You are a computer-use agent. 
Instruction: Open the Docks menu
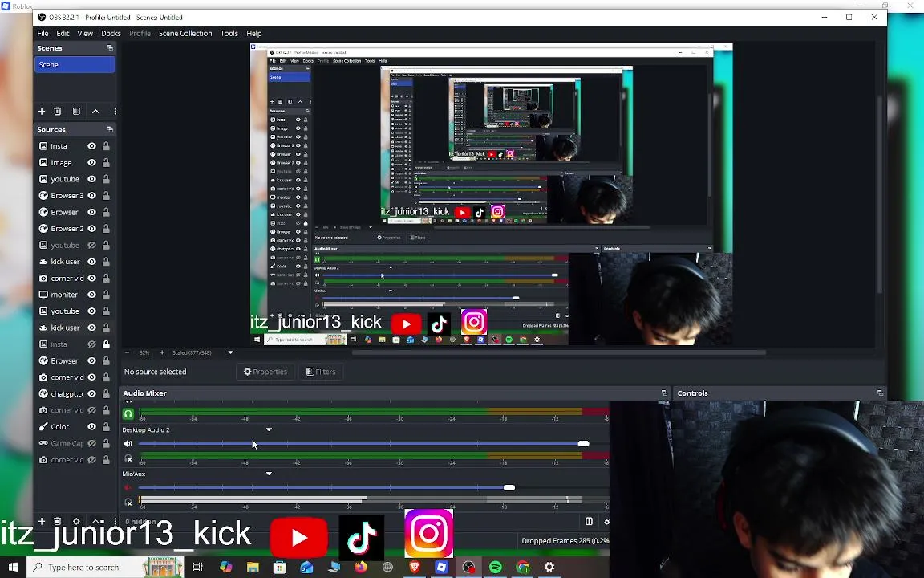[x=111, y=33]
